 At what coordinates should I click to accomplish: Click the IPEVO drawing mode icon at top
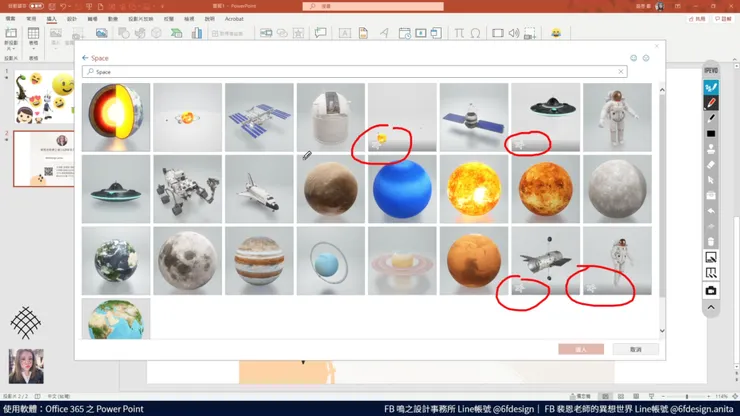(x=711, y=87)
